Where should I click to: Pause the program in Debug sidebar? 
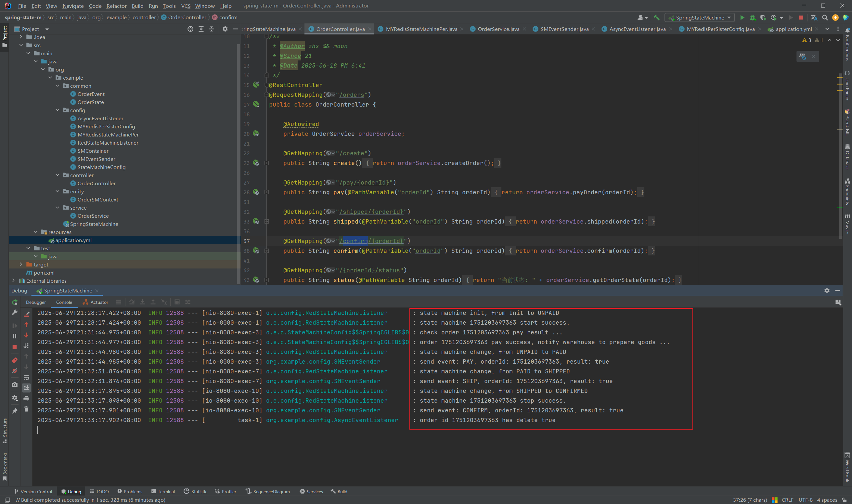[x=15, y=336]
